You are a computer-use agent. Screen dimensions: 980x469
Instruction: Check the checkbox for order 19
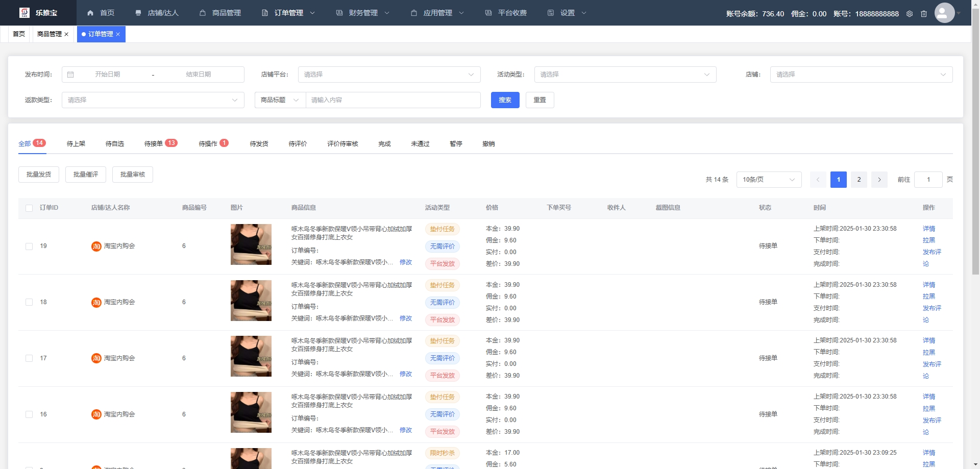pos(29,246)
